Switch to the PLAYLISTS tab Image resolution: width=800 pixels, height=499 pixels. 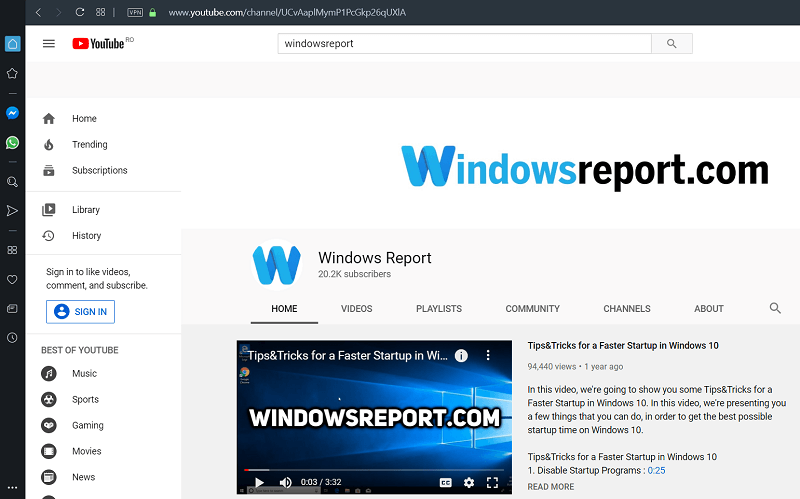pyautogui.click(x=439, y=309)
